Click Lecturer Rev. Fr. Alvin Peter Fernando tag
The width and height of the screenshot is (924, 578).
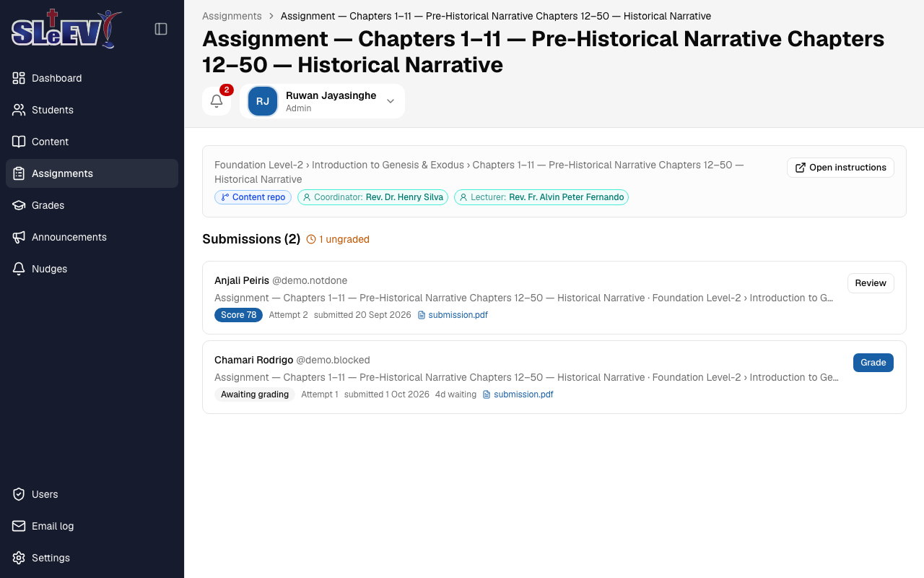(541, 197)
